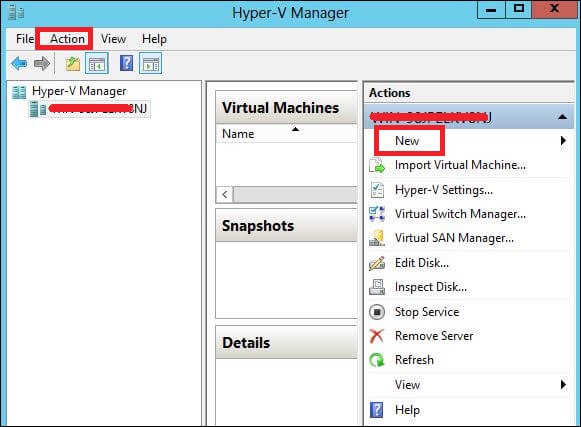Collapse the server actions section header arrow
This screenshot has height=427, width=581.
coord(562,117)
